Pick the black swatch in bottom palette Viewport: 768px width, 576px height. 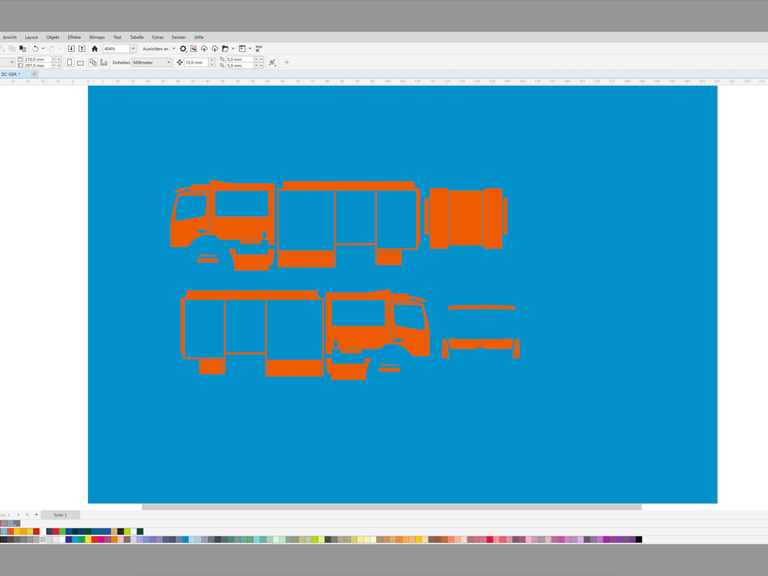pos(639,540)
